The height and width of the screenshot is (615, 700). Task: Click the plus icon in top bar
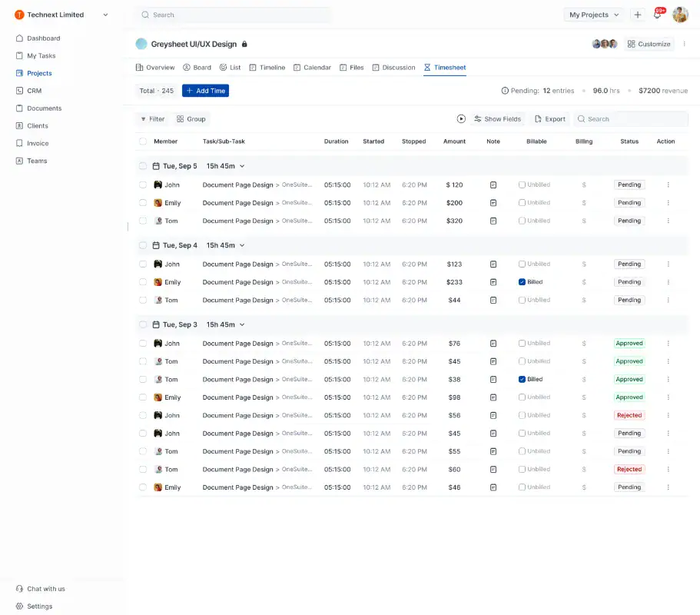point(638,15)
